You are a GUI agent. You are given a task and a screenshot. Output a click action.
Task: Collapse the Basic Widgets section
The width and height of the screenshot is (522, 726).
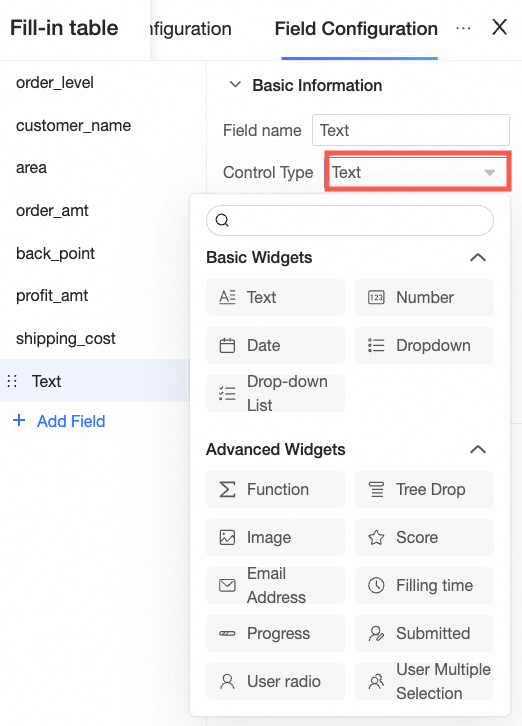point(478,257)
